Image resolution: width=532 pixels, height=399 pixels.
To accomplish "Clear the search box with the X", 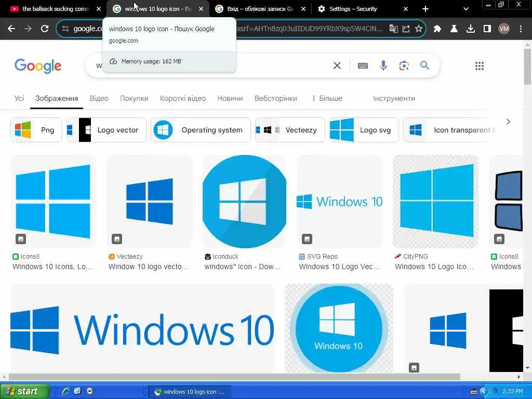I will [337, 65].
